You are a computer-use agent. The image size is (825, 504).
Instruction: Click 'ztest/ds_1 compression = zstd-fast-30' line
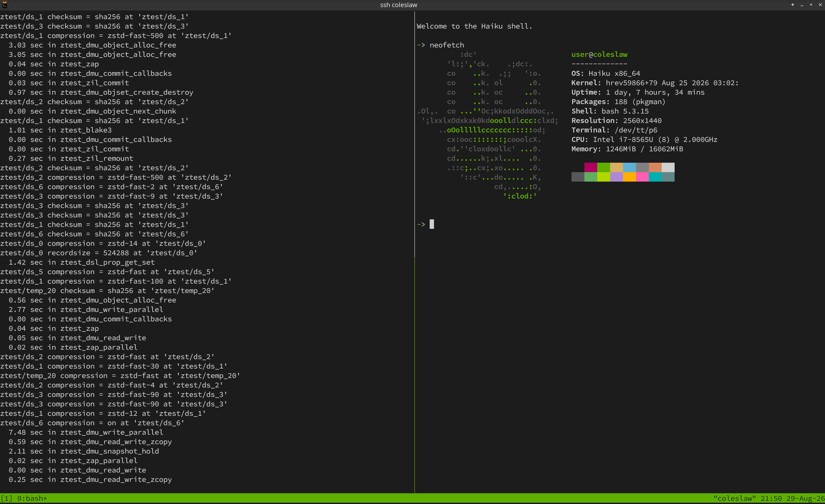tap(114, 366)
